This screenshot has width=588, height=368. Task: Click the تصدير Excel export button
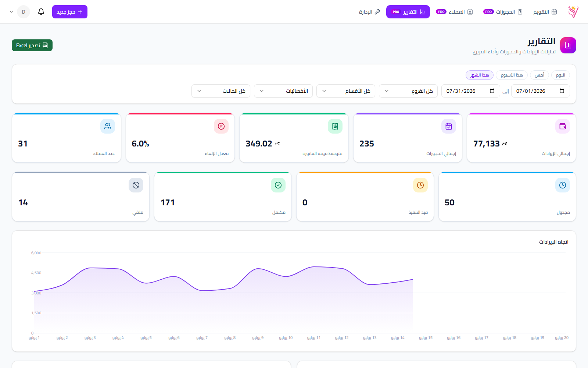[32, 45]
